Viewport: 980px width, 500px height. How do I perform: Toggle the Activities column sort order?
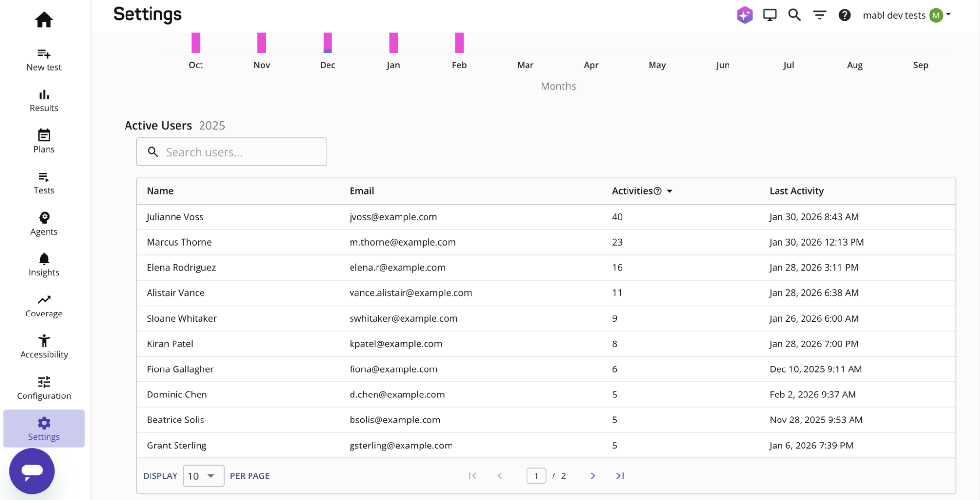tap(670, 191)
